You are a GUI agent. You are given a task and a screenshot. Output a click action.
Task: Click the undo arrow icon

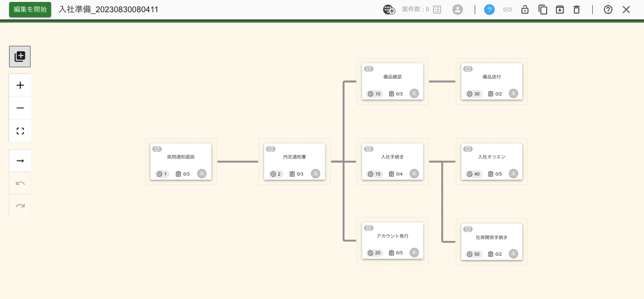click(20, 183)
